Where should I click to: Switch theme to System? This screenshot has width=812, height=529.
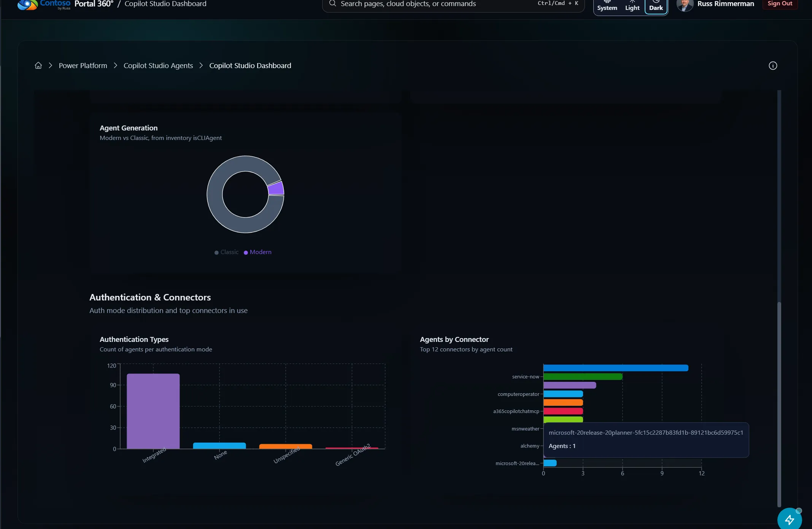607,6
